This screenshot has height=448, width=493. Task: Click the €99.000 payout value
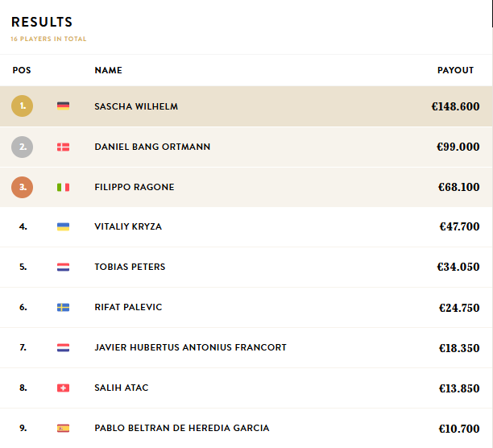tap(458, 147)
